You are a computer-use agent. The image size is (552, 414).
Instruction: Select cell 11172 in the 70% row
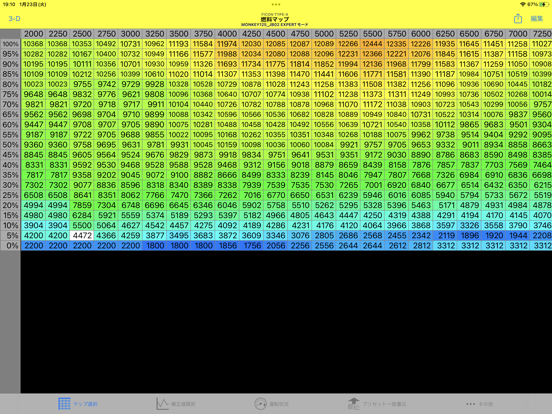coord(372,105)
